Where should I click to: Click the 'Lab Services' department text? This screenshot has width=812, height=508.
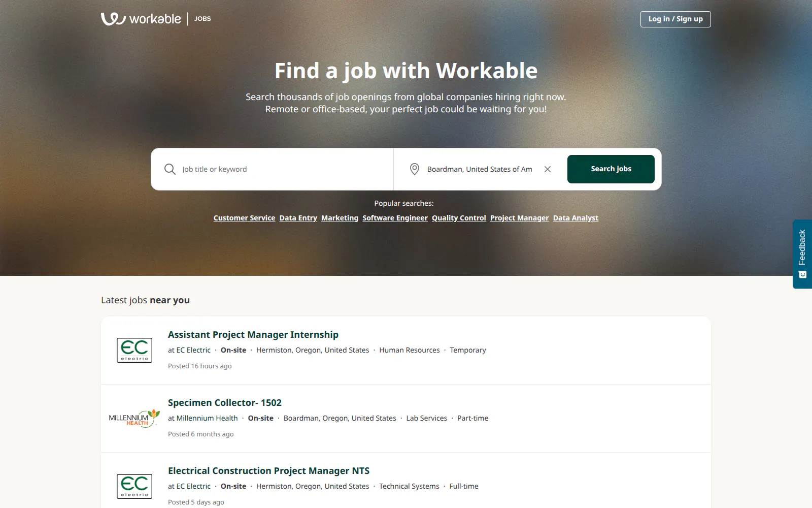[x=427, y=418]
